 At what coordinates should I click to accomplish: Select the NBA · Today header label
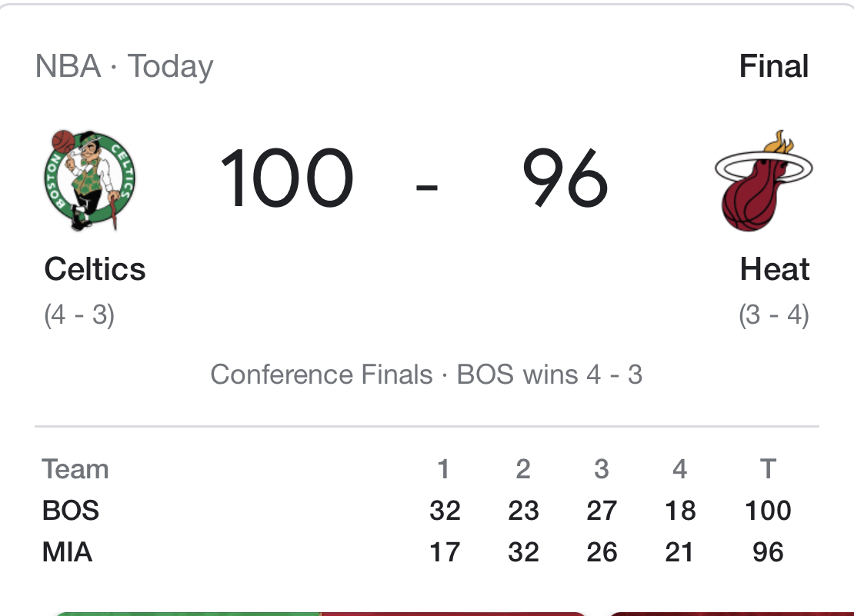(124, 67)
